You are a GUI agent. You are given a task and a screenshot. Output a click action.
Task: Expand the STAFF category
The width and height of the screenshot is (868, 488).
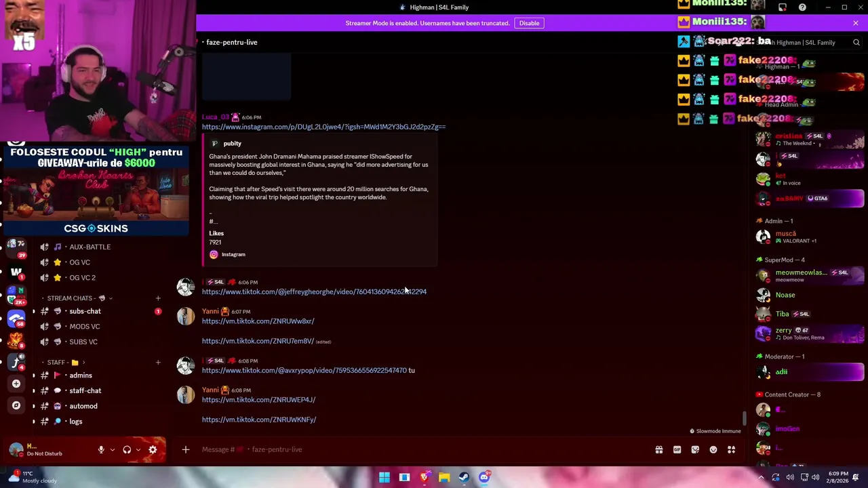[66, 363]
